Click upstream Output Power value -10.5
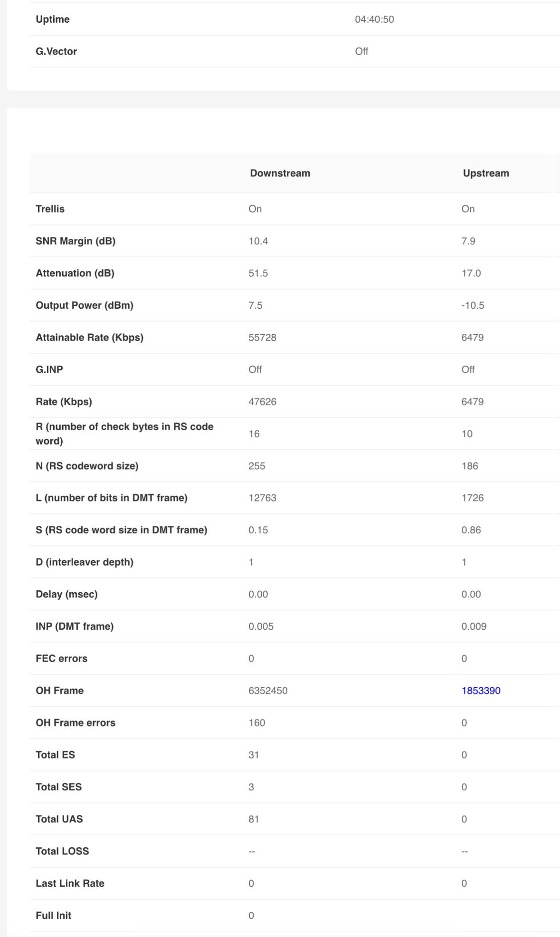Viewport: 560px width, 937px height. click(x=473, y=305)
